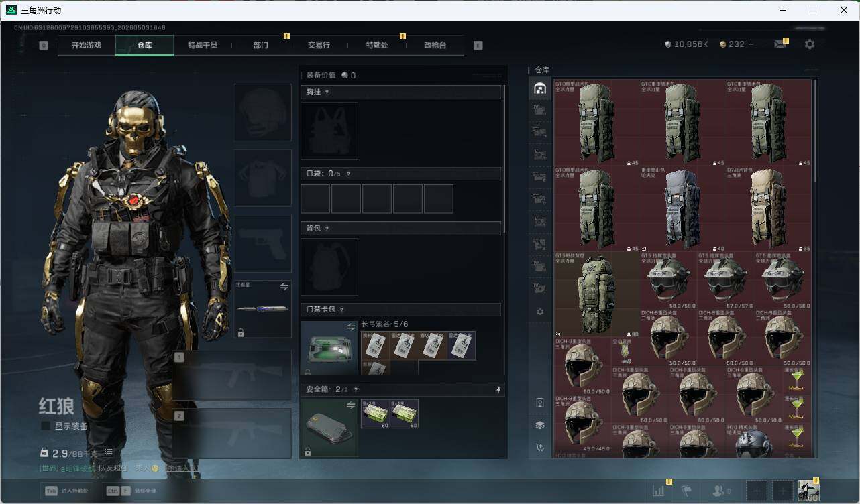This screenshot has width=860, height=504.
Task: Click the empty body armor equipment slot
Action: click(x=262, y=178)
